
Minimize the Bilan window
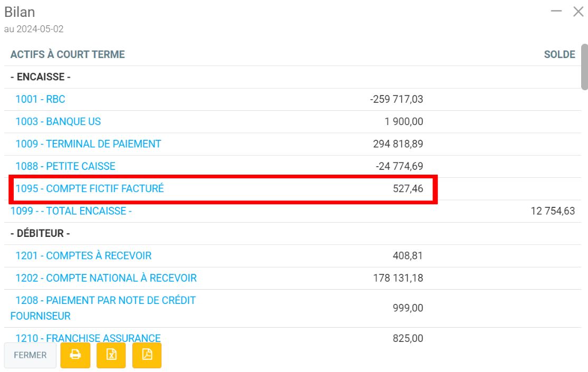(556, 11)
